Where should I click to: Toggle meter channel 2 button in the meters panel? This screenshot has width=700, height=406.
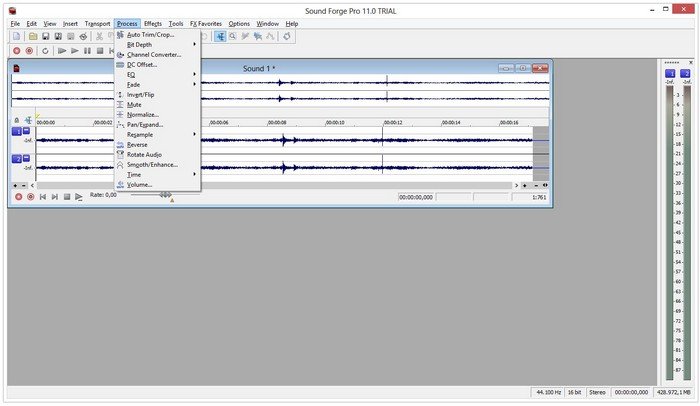(x=685, y=74)
